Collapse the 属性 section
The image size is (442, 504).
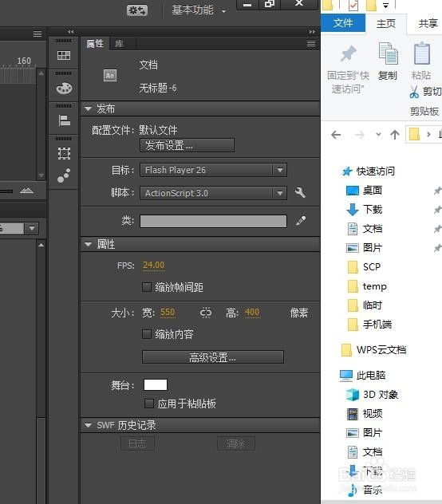click(88, 244)
